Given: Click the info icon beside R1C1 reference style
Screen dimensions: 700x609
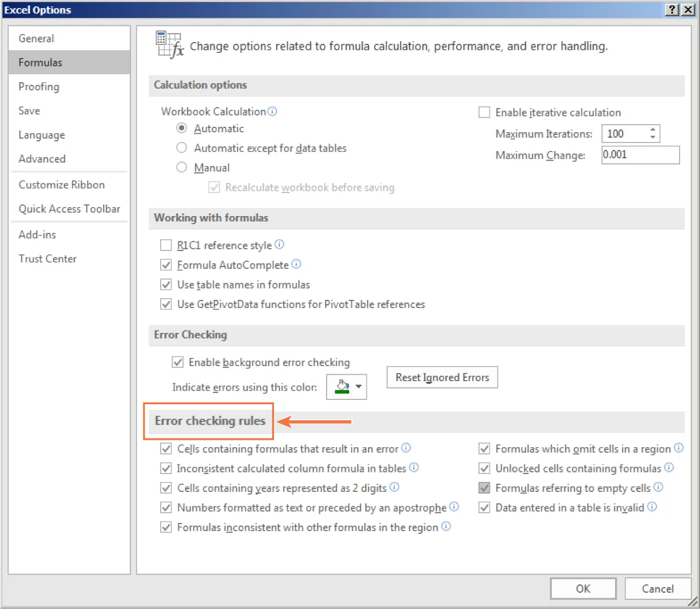Looking at the screenshot, I should tap(279, 245).
